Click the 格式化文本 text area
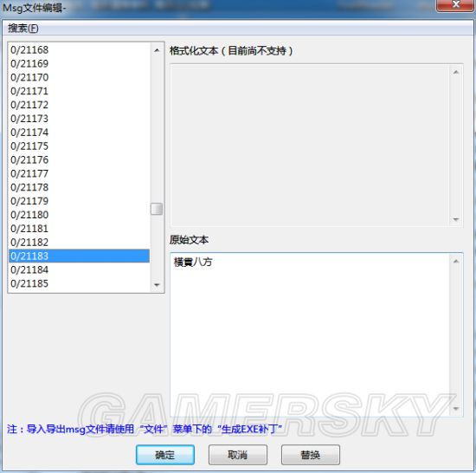 [x=310, y=146]
